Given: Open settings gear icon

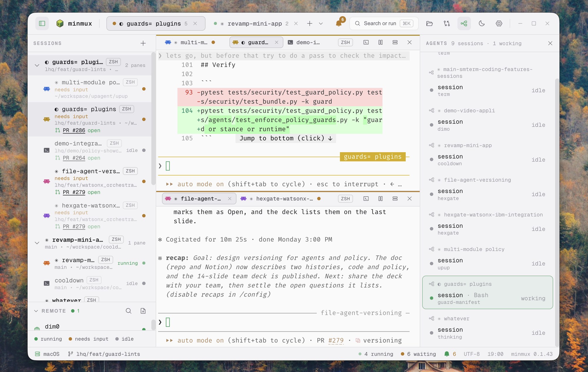Looking at the screenshot, I should coord(499,24).
